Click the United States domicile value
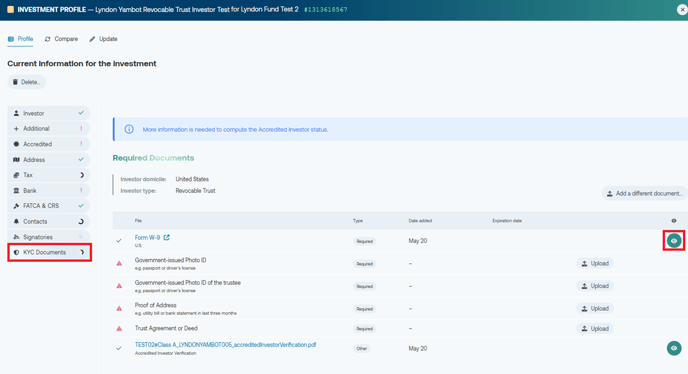 coord(192,179)
